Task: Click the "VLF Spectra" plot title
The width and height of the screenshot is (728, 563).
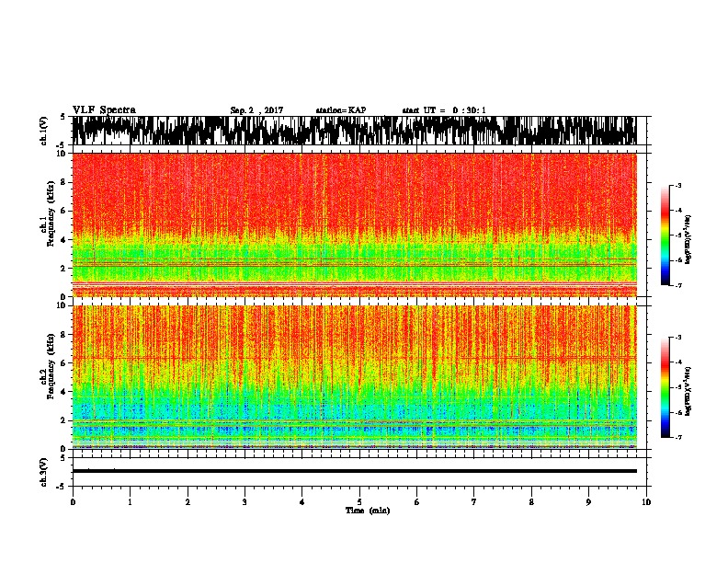Action: click(x=104, y=110)
